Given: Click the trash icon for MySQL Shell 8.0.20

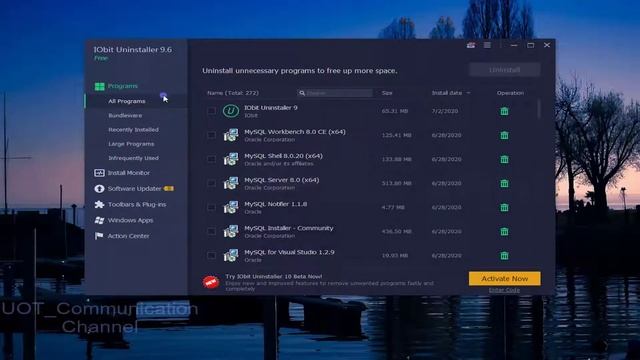Looking at the screenshot, I should click(504, 159).
